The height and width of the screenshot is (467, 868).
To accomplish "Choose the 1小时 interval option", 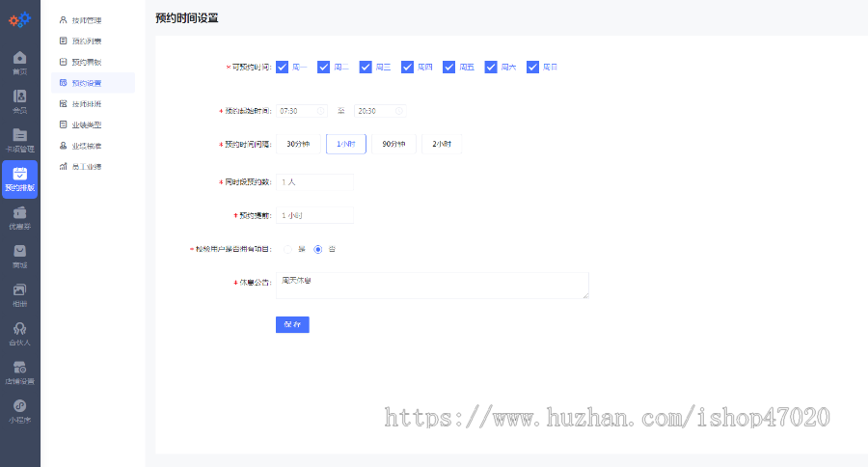I will (x=346, y=144).
